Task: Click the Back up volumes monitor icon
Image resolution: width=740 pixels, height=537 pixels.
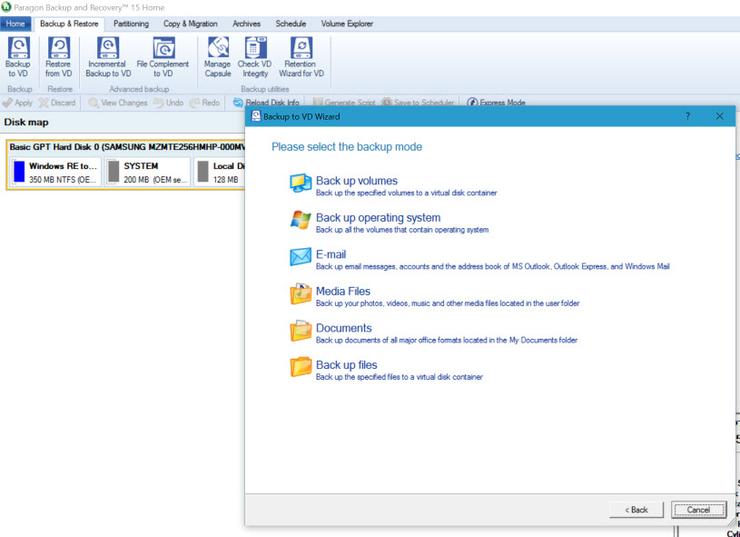Action: [x=301, y=184]
